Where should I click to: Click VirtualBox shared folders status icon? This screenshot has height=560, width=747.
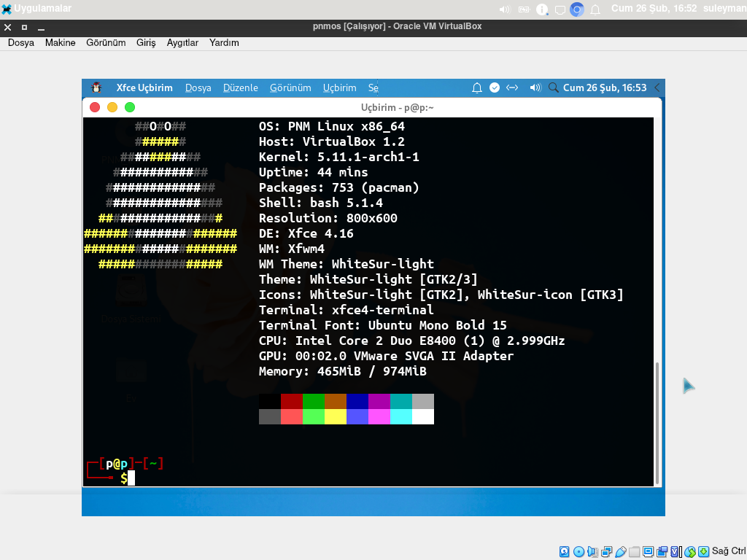(x=634, y=552)
